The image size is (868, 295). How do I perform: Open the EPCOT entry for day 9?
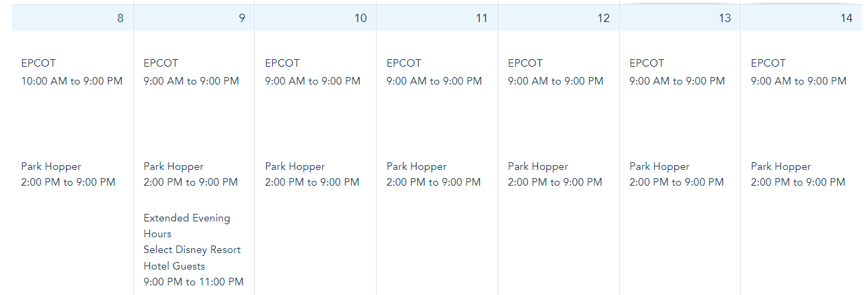[161, 63]
